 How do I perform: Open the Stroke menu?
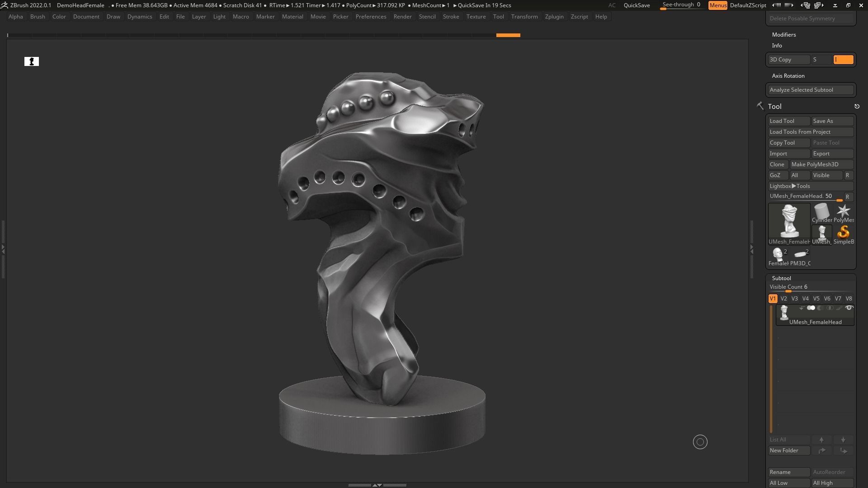coord(451,17)
